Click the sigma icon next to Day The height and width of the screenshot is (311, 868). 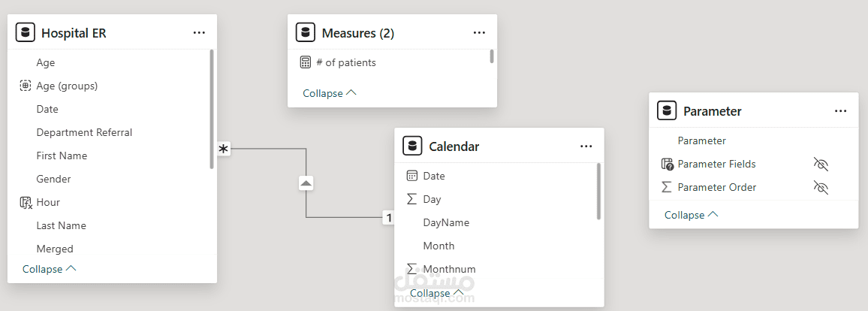411,199
